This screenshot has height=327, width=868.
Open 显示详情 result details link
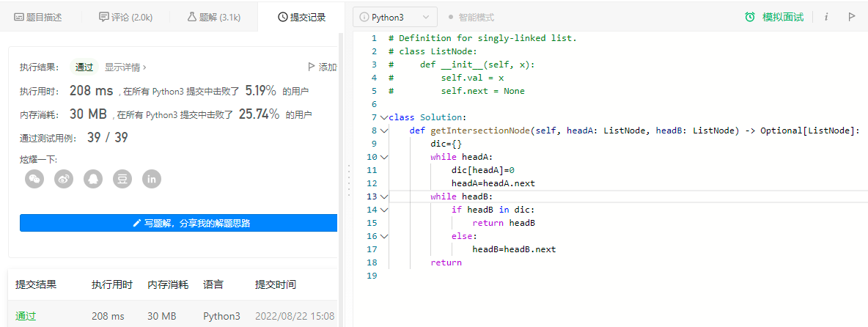click(x=125, y=67)
